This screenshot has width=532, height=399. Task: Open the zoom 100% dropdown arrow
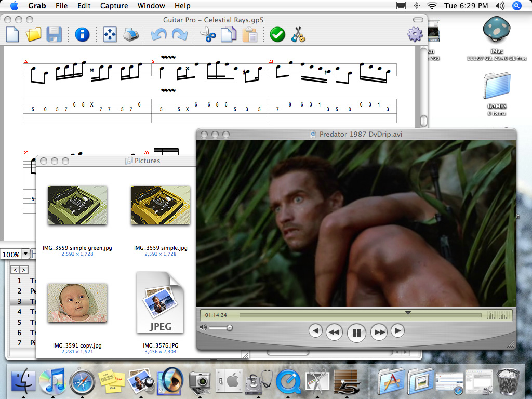tap(25, 254)
